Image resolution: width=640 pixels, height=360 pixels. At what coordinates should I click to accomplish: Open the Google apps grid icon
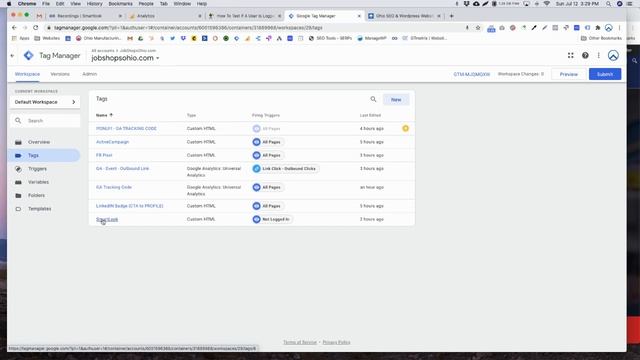571,56
